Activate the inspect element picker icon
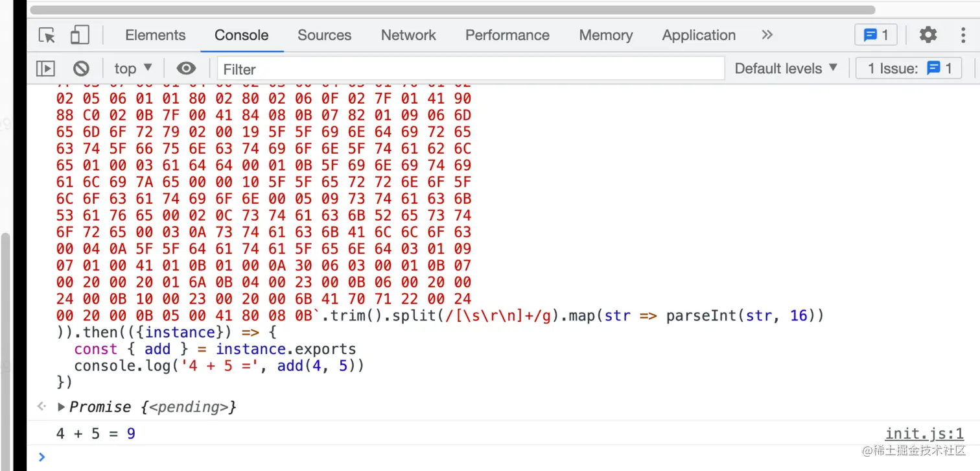The height and width of the screenshot is (471, 980). coord(47,35)
